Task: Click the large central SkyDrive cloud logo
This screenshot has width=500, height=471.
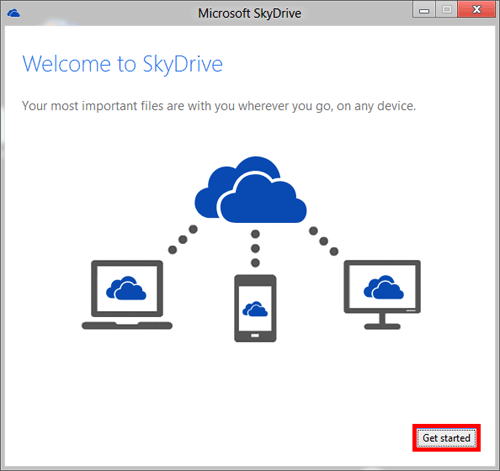Action: click(251, 190)
